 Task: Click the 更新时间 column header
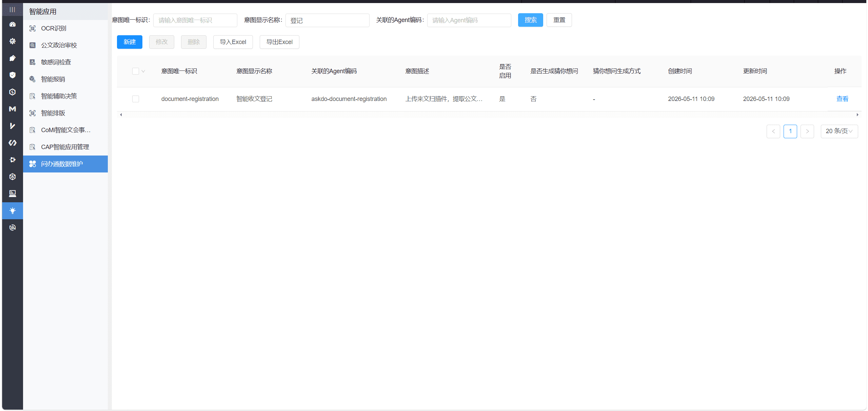pyautogui.click(x=755, y=71)
